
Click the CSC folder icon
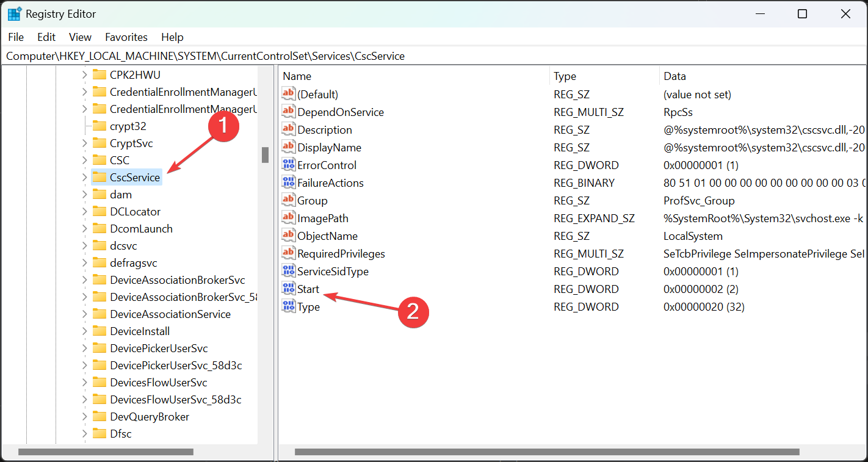pos(99,160)
